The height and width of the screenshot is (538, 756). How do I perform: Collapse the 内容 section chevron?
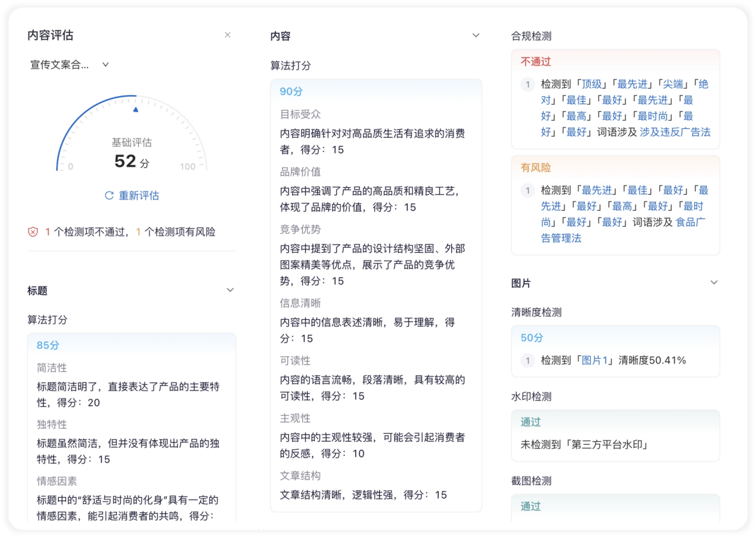(475, 36)
